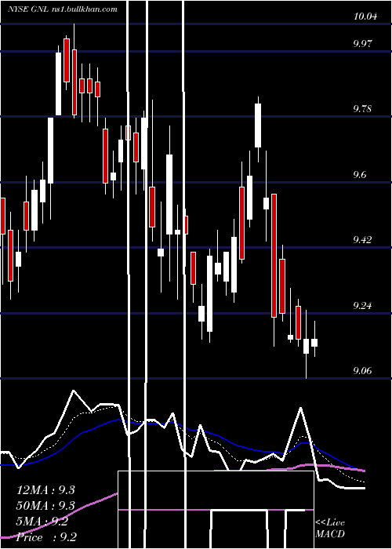The width and height of the screenshot is (392, 549).
Task: Click the 5MA : 9.2 legend entry
Action: tap(42, 522)
